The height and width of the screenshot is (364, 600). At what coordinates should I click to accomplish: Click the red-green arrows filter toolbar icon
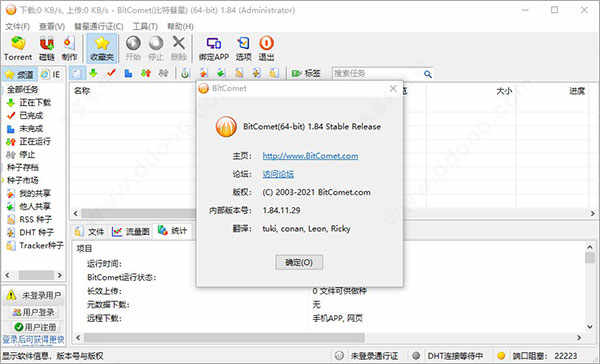point(146,73)
